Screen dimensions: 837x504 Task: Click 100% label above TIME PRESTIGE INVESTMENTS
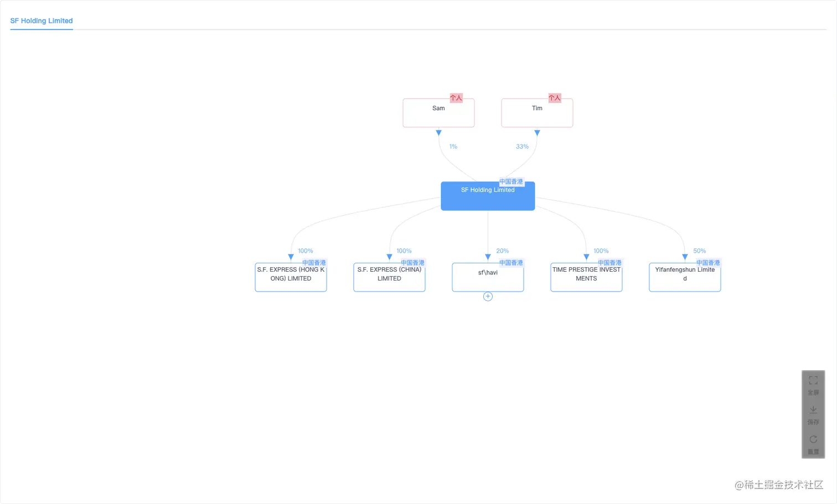pyautogui.click(x=601, y=251)
